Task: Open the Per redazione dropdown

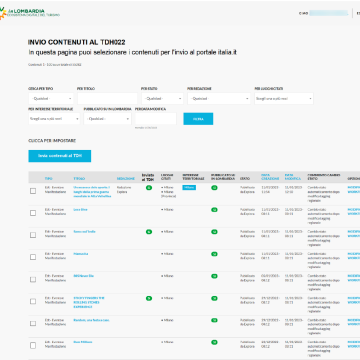Action: (219, 99)
